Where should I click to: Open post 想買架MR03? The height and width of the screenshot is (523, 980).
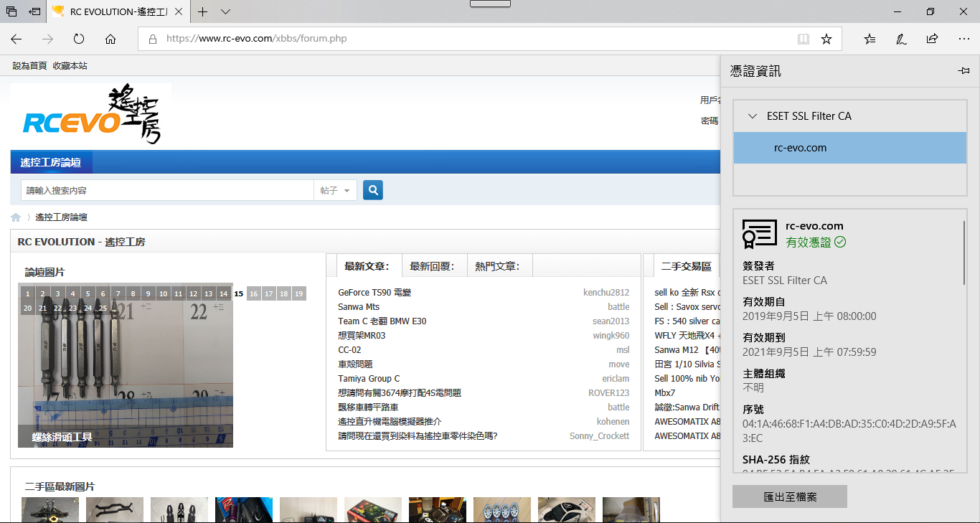[x=362, y=336]
